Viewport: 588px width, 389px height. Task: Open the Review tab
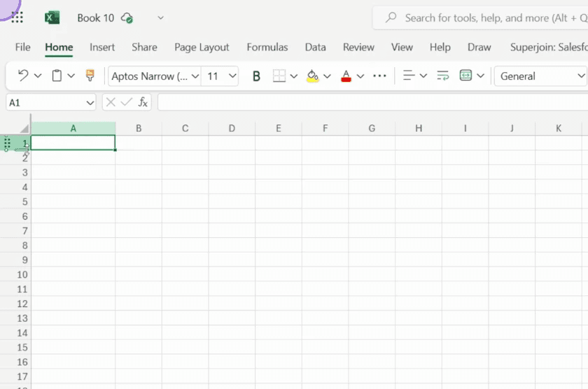point(358,47)
